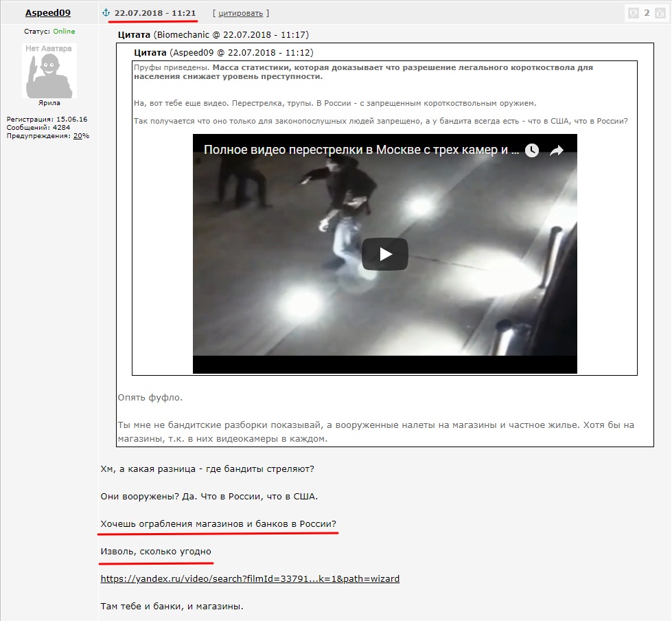
Task: Click the 20% warnings link
Action: pyautogui.click(x=81, y=136)
